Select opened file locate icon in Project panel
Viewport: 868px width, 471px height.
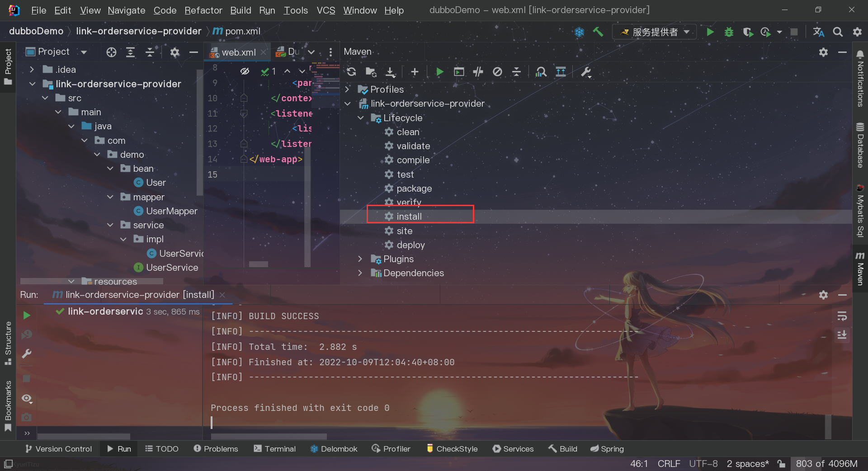[111, 52]
